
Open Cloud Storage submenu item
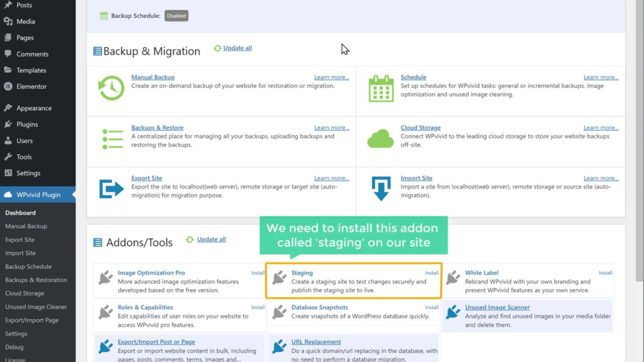pos(25,293)
